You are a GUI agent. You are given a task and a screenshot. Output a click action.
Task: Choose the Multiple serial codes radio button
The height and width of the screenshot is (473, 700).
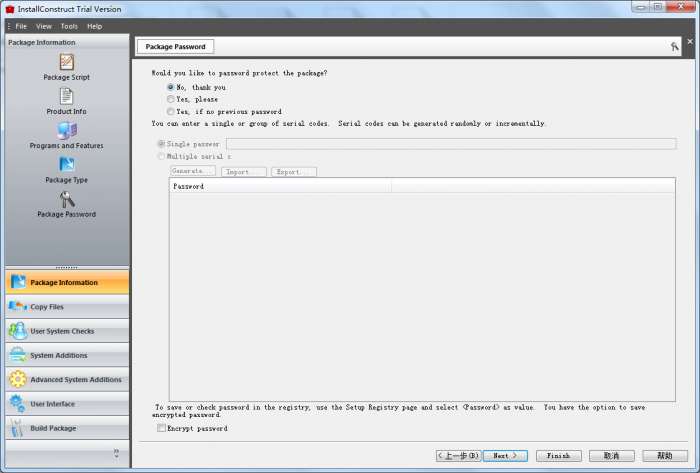[161, 156]
